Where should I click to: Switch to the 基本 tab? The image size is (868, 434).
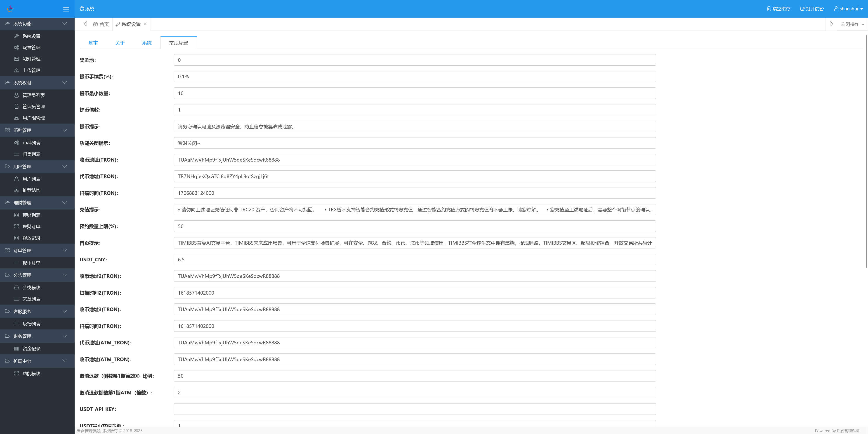point(93,43)
